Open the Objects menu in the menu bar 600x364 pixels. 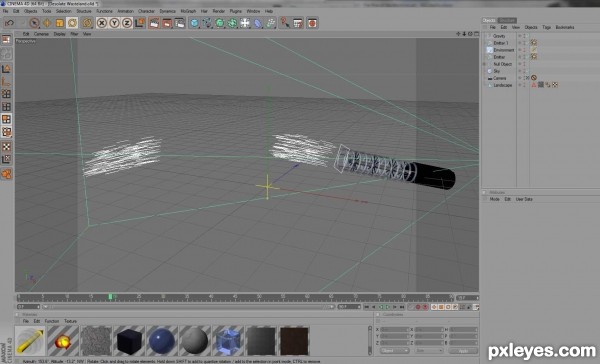(31, 11)
